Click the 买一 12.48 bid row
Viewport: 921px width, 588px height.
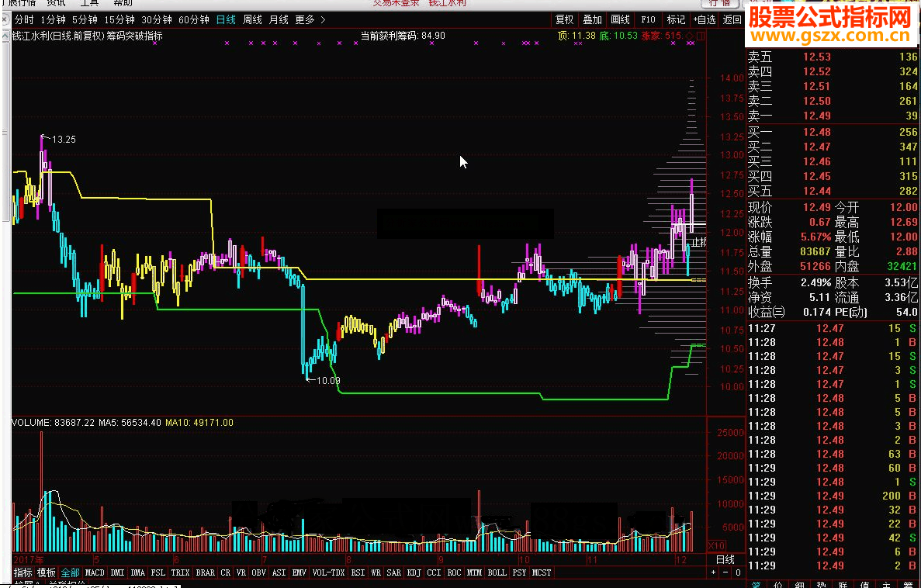tap(833, 132)
